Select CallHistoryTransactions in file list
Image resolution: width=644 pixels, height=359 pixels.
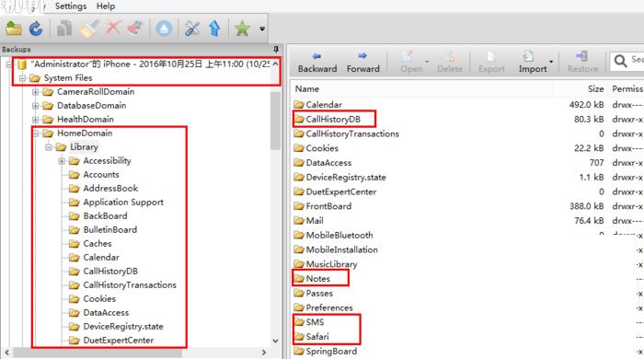(x=352, y=133)
